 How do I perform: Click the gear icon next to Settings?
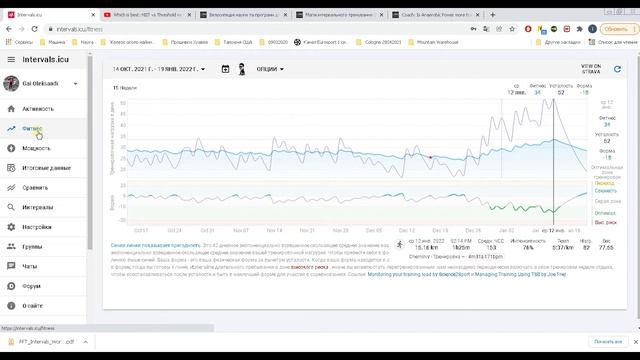(x=11, y=227)
